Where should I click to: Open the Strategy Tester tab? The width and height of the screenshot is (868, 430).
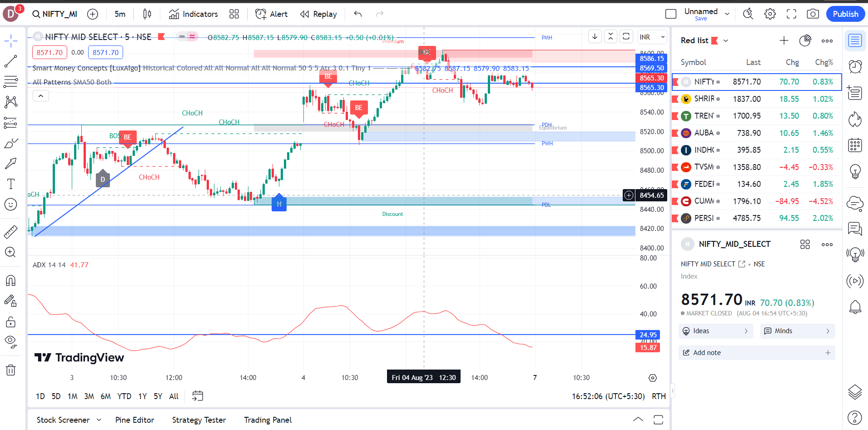[198, 420]
